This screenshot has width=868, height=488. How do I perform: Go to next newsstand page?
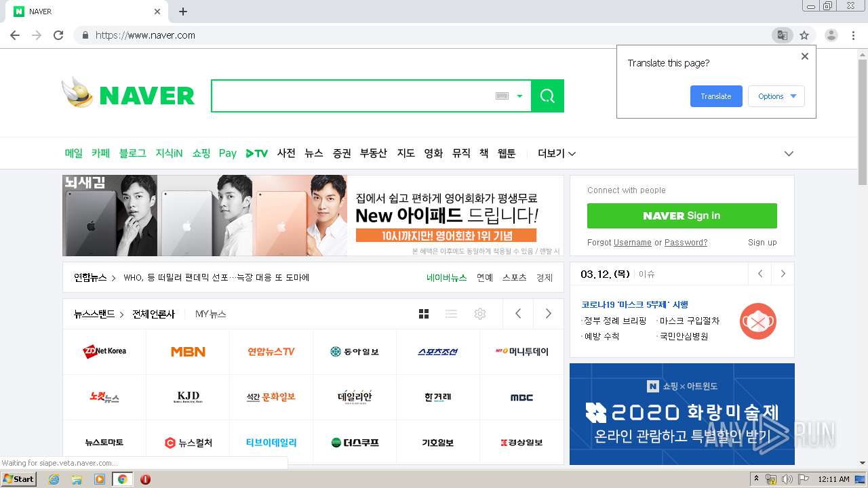pyautogui.click(x=548, y=314)
